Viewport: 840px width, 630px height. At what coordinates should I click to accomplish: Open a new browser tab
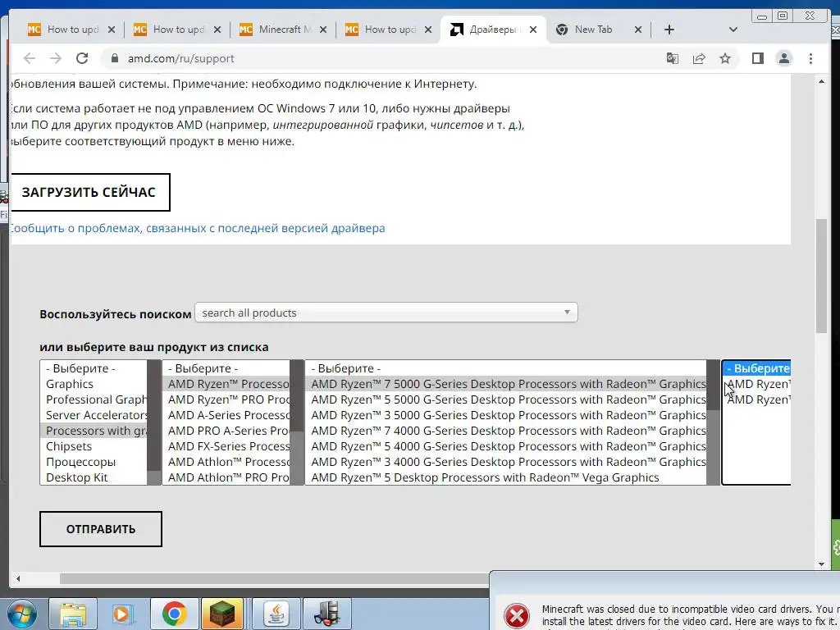[x=669, y=30]
